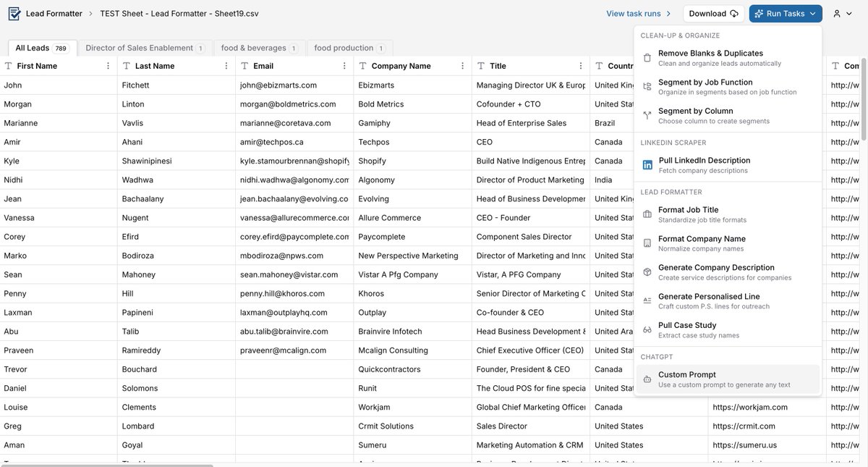The width and height of the screenshot is (868, 467).
Task: Open First Name column options menu
Action: coord(109,66)
